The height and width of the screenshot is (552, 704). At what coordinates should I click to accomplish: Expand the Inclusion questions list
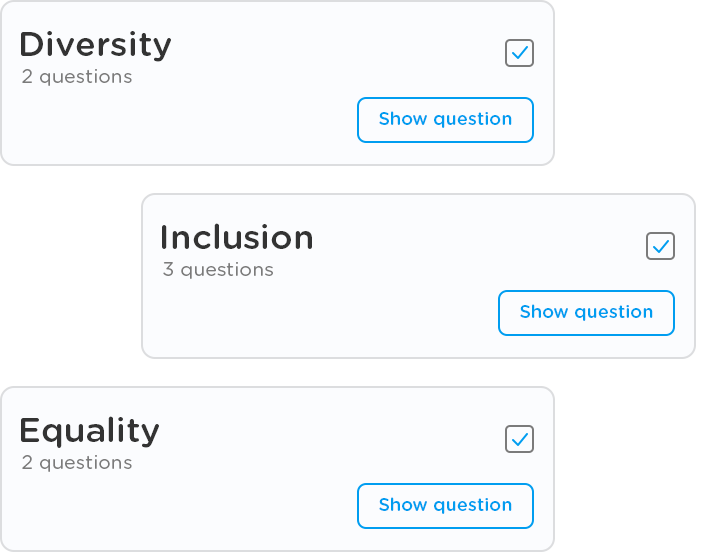586,313
